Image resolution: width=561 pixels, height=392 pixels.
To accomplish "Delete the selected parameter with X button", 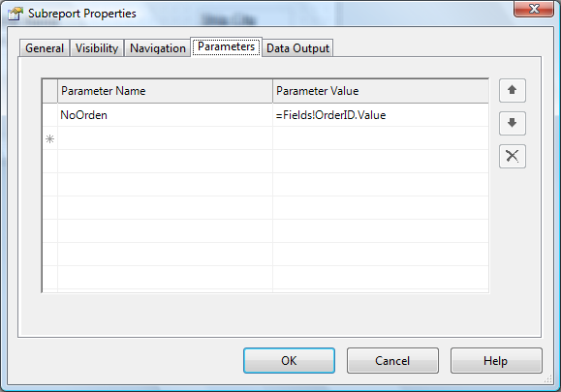I will click(513, 156).
